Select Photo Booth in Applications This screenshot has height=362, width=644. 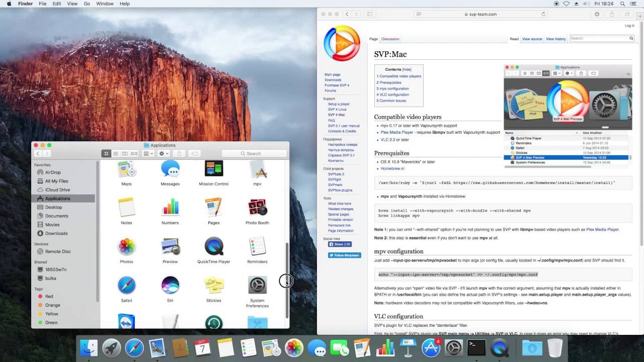[258, 207]
